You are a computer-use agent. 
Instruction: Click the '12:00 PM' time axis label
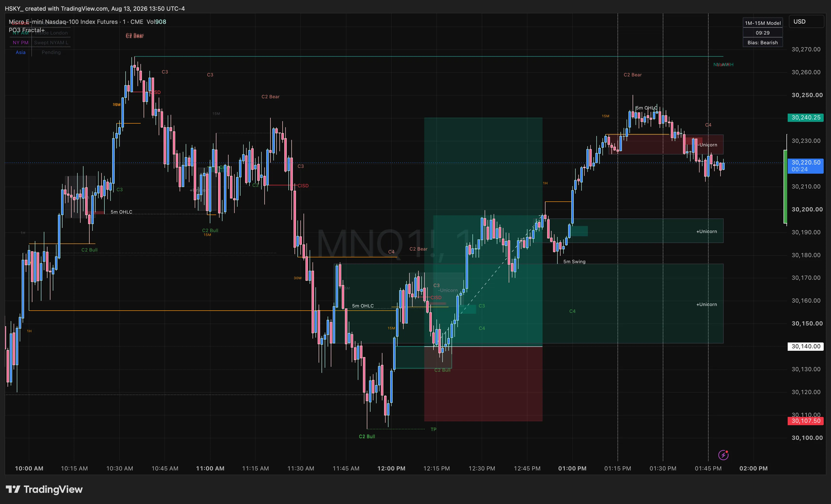391,468
